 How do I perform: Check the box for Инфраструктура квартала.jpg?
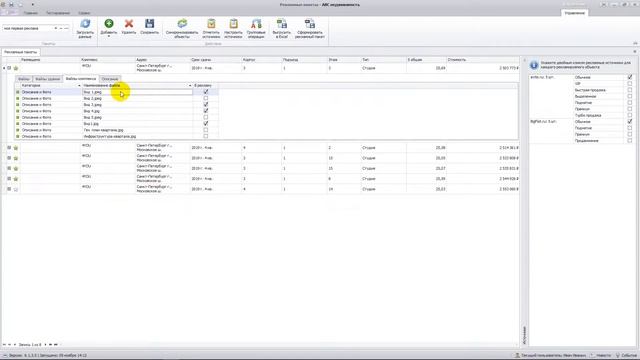206,136
